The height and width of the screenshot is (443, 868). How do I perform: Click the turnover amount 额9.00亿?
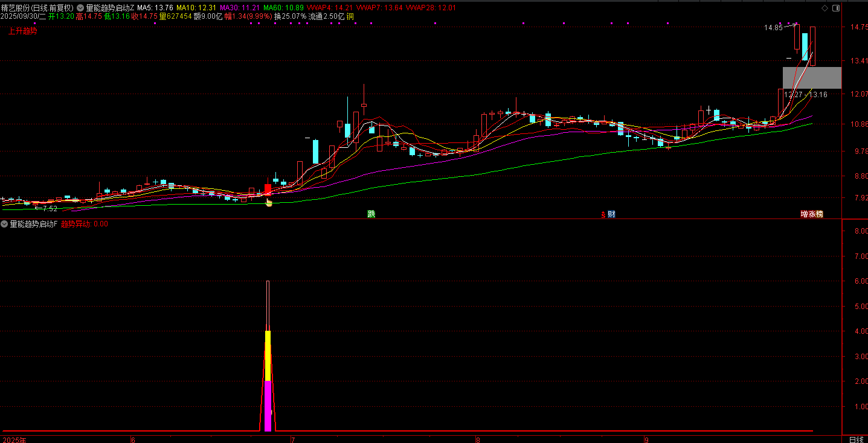pyautogui.click(x=208, y=17)
